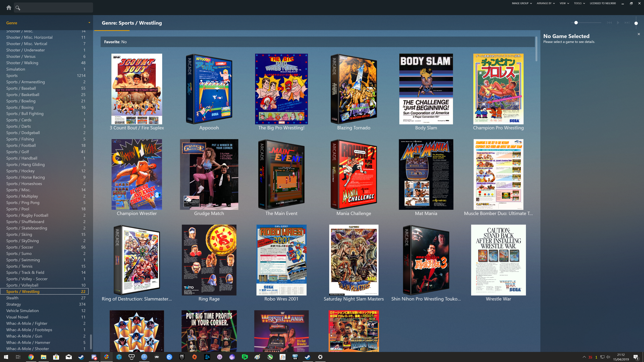Open Discord from the taskbar
Screen dimensions: 644x362
[x=94, y=357]
